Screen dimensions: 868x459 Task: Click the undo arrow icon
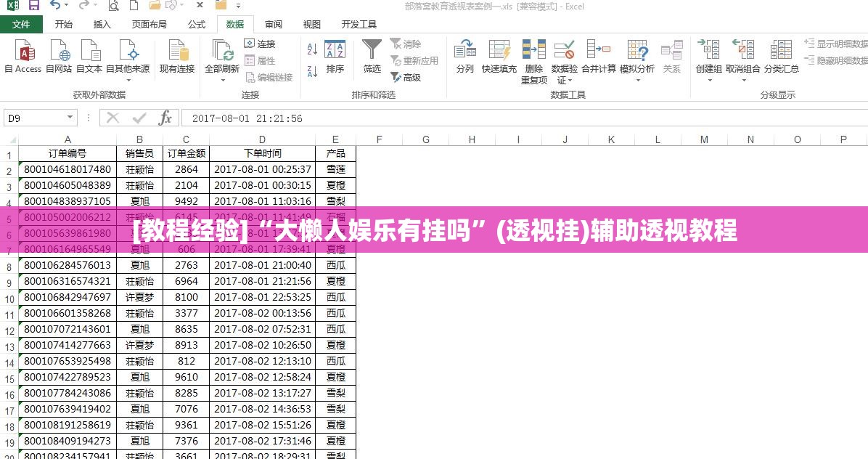55,6
